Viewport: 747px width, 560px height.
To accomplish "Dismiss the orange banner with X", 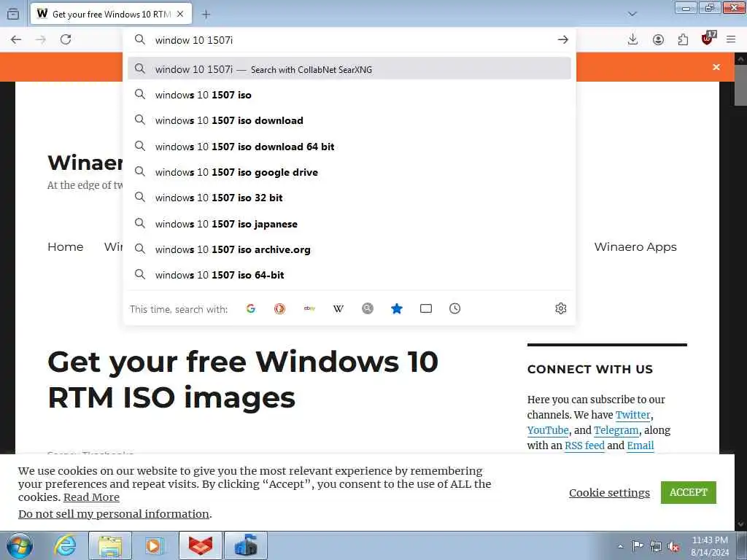I will coord(716,67).
